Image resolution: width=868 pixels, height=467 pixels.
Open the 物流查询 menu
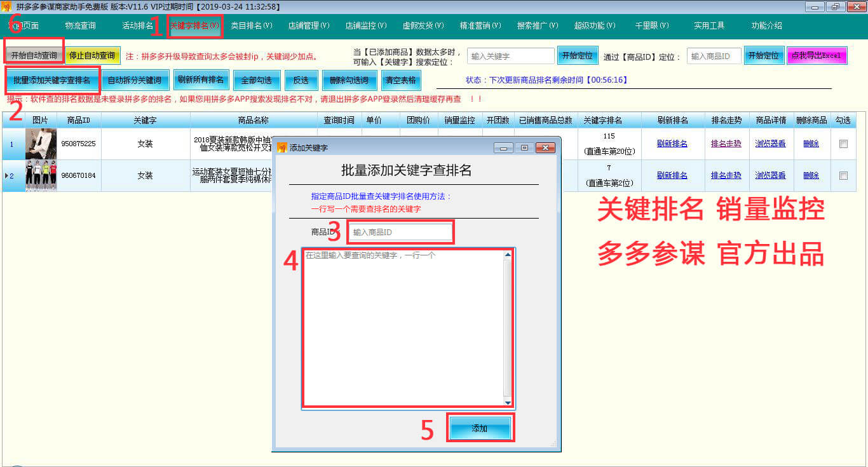click(80, 26)
